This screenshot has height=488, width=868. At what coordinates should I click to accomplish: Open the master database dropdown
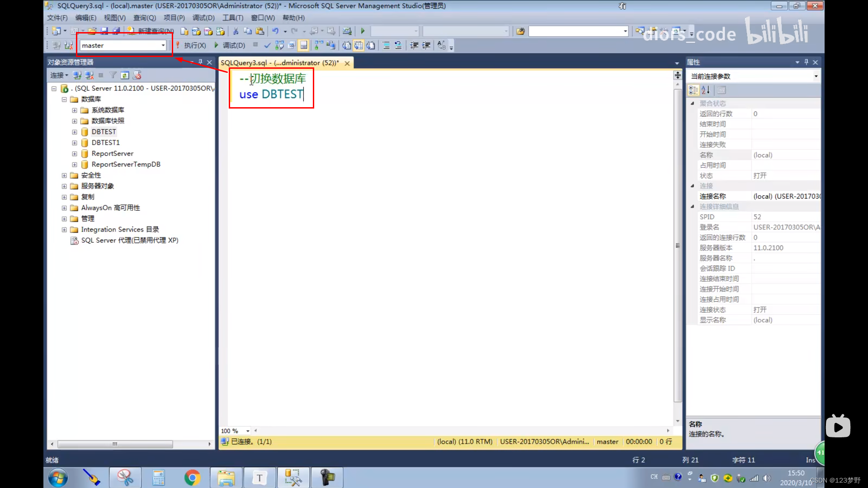pos(163,45)
